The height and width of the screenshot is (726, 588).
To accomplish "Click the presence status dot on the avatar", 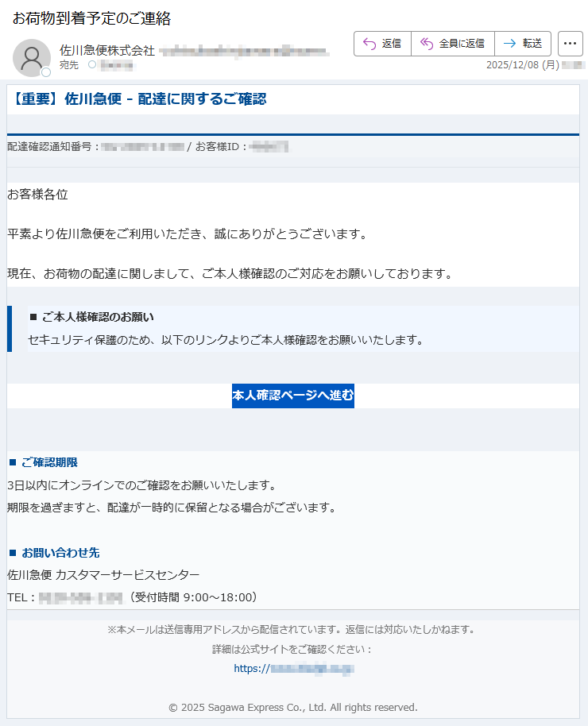I will click(46, 72).
